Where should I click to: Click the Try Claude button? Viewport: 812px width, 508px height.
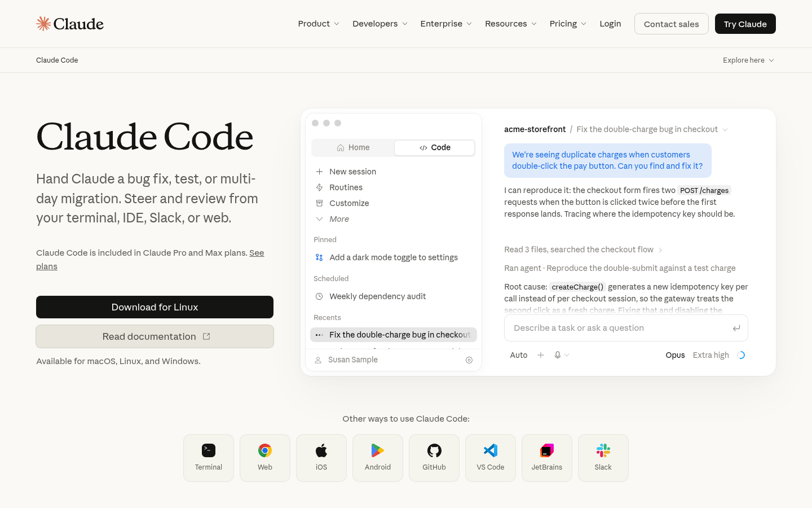[x=745, y=24]
